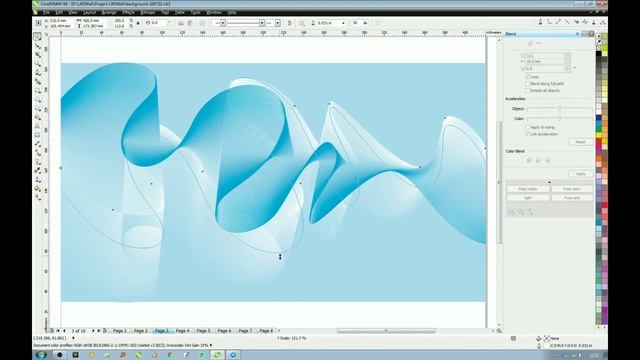Pick the Smart Fill tool

coord(38,82)
